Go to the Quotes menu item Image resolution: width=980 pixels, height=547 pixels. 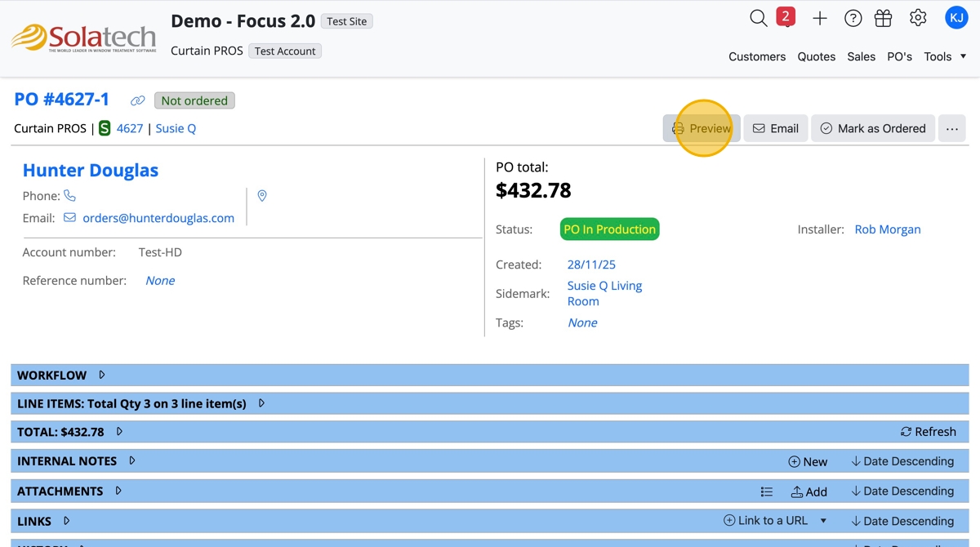[817, 56]
